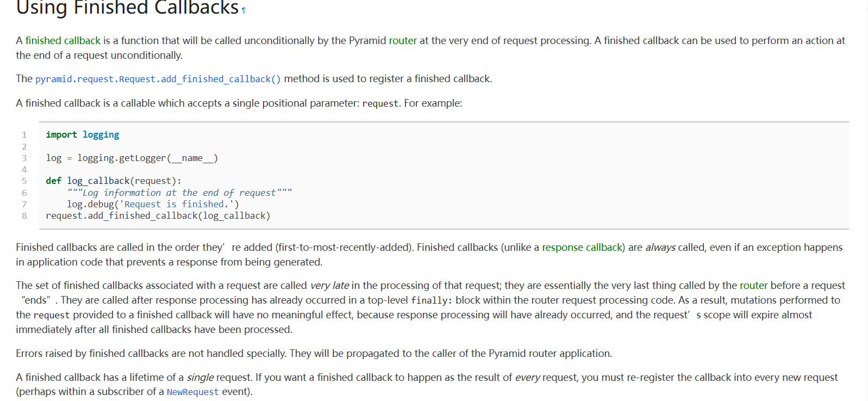
Task: Click the "Using Finished Callbacks" heading
Action: pos(127,8)
